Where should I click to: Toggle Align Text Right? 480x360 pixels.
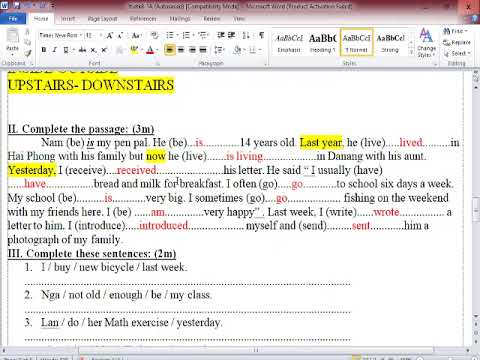point(192,50)
